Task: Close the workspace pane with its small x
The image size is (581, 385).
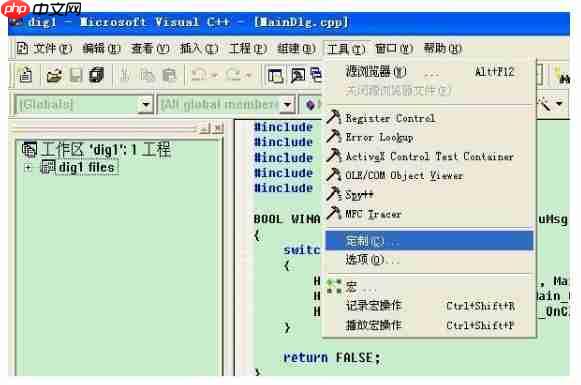Action: [219, 128]
